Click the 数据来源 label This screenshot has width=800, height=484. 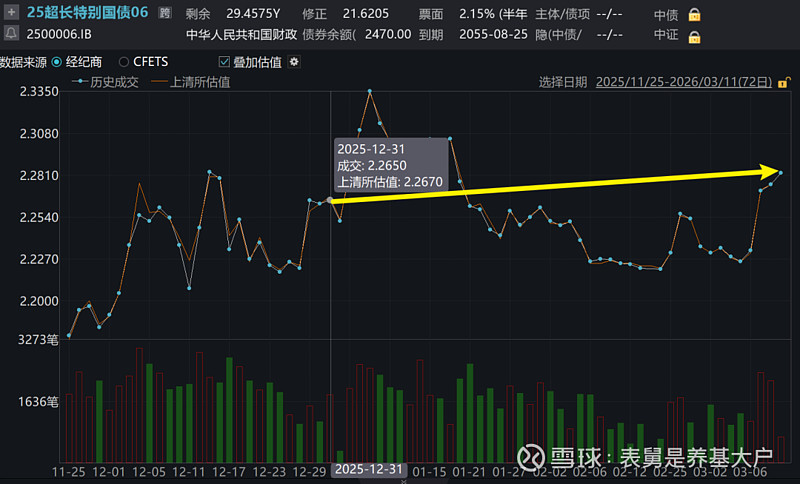click(x=23, y=62)
